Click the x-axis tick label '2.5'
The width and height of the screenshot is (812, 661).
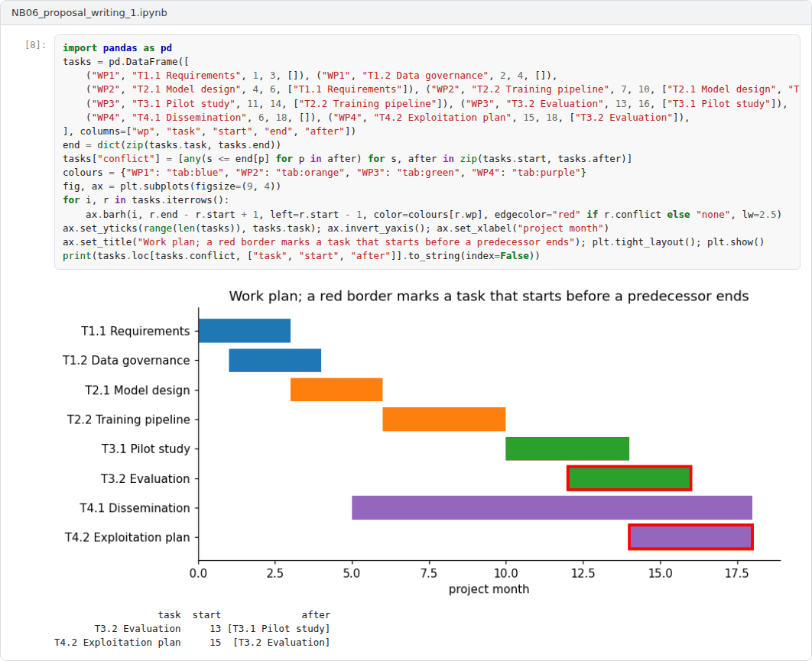pyautogui.click(x=275, y=574)
